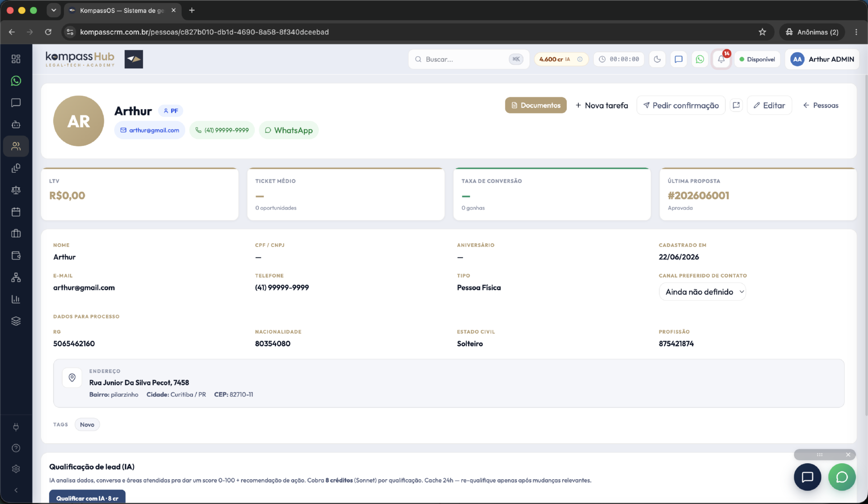Click the notifications bell with badge 14
Screen dimensions: 868x504
721,59
